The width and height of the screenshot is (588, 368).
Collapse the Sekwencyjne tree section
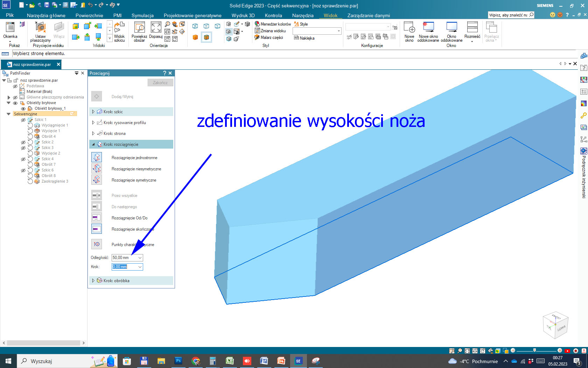(9, 114)
